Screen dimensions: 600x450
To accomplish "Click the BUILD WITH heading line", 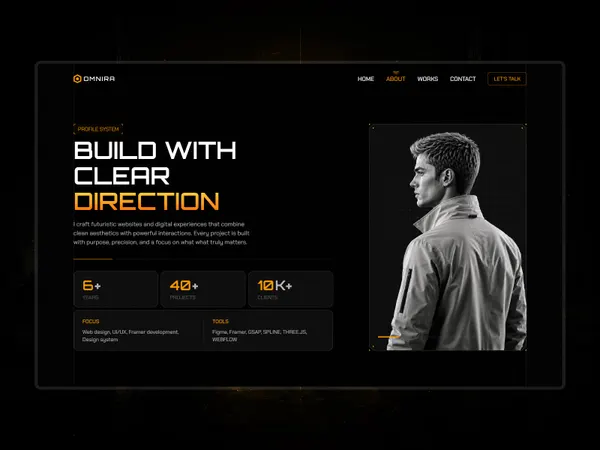I will coord(155,150).
